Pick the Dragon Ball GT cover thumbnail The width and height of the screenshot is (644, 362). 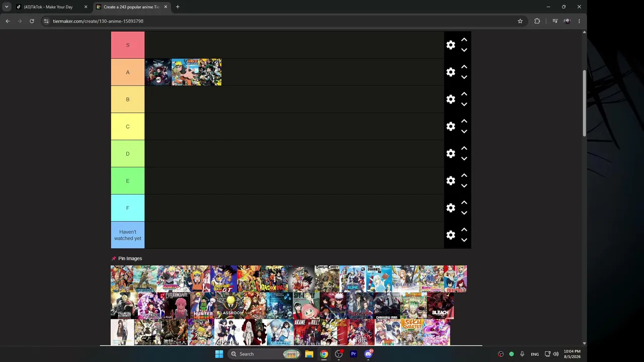click(224, 279)
